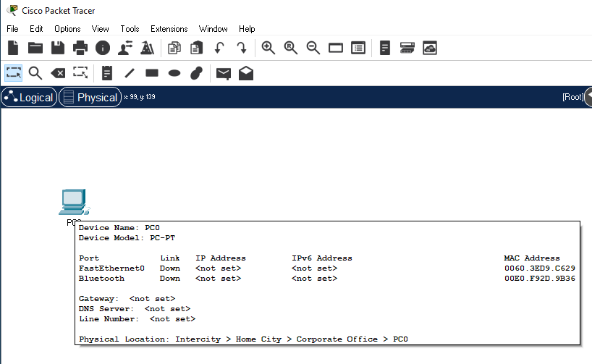The width and height of the screenshot is (592, 364).
Task: Click the [Root] navigation label
Action: coord(572,97)
